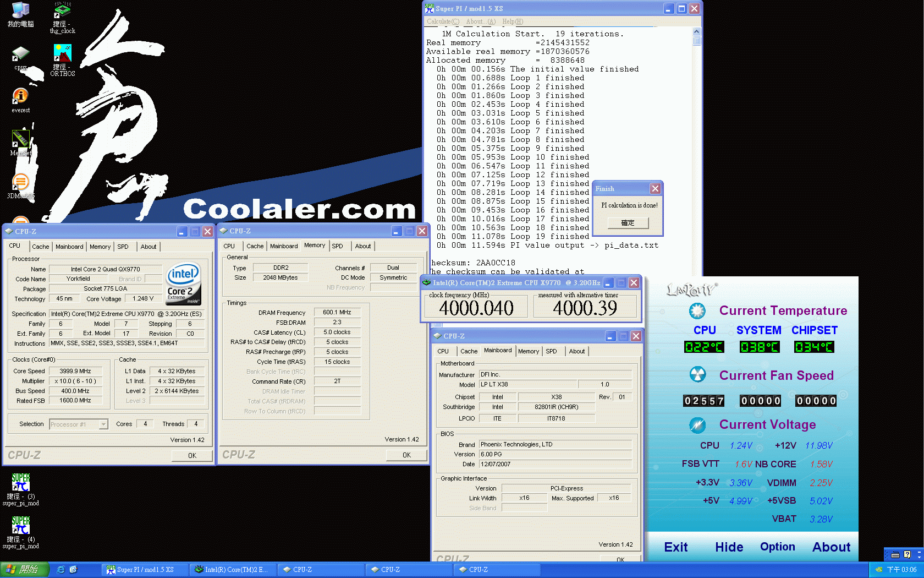Click the tray help question icon

907,554
